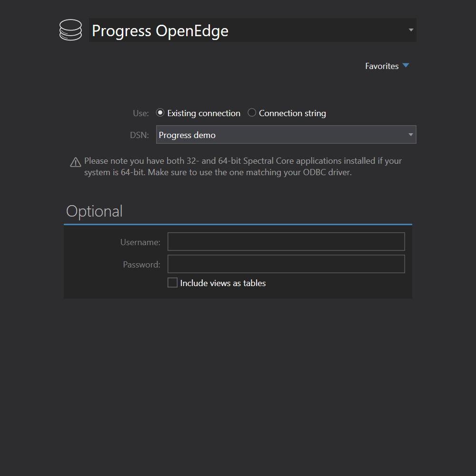
Task: Click the DSN dropdown arrow
Action: 410,135
